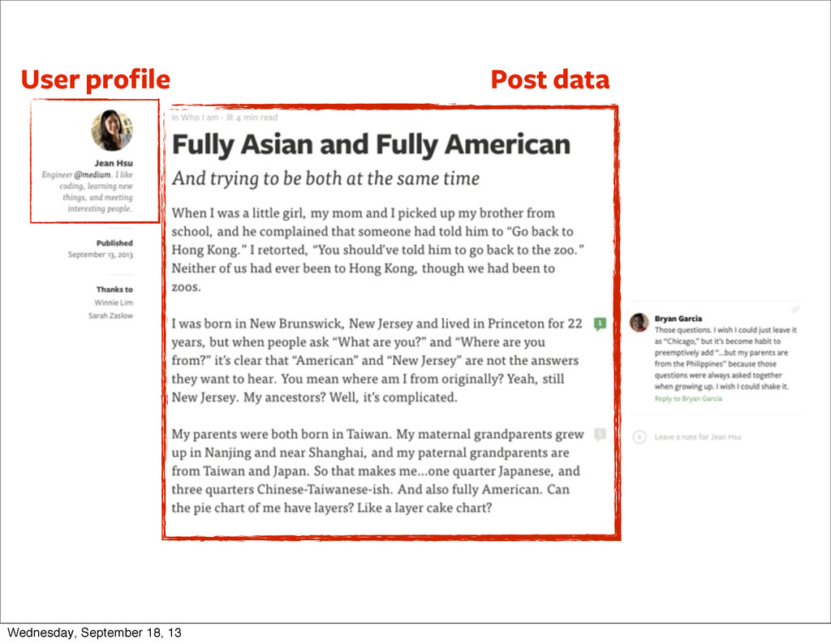The image size is (831, 644).
Task: Click paragraph starting 'I was born in New Brunswick'
Action: click(x=377, y=360)
